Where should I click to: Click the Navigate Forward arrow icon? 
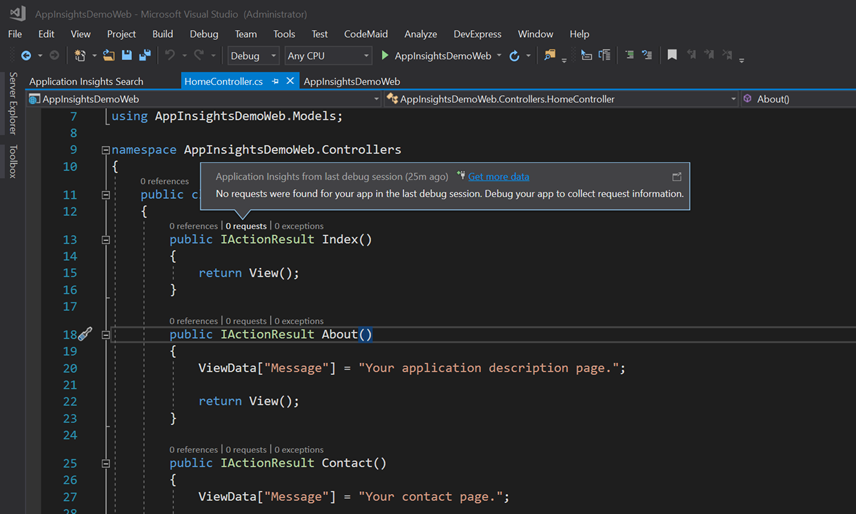tap(54, 56)
